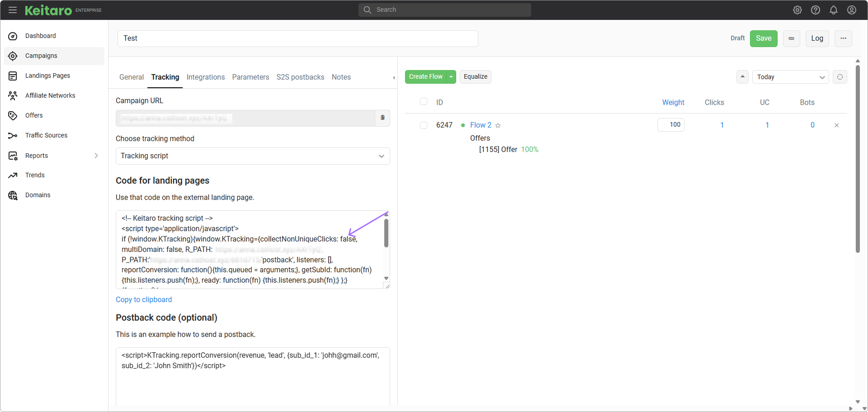Click the Create Flow button
868x412 pixels.
pos(426,77)
